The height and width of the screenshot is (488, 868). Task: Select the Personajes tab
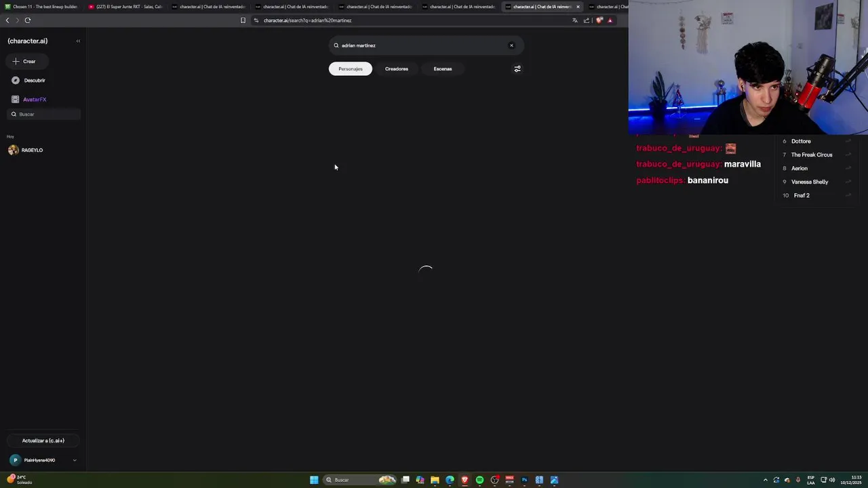coord(351,68)
